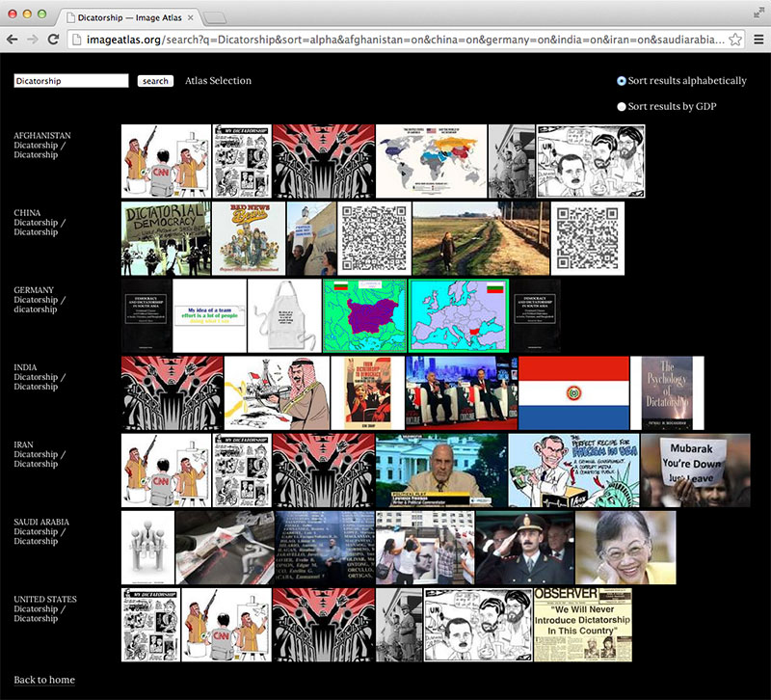Open Europe map thumbnail in Germany row
The image size is (771, 700).
click(459, 315)
